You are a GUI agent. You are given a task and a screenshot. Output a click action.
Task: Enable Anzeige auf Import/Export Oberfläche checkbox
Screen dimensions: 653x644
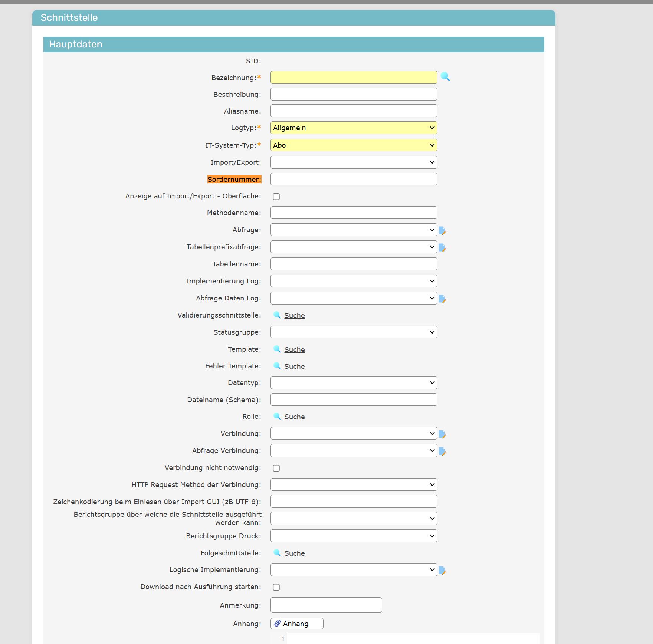coord(276,197)
